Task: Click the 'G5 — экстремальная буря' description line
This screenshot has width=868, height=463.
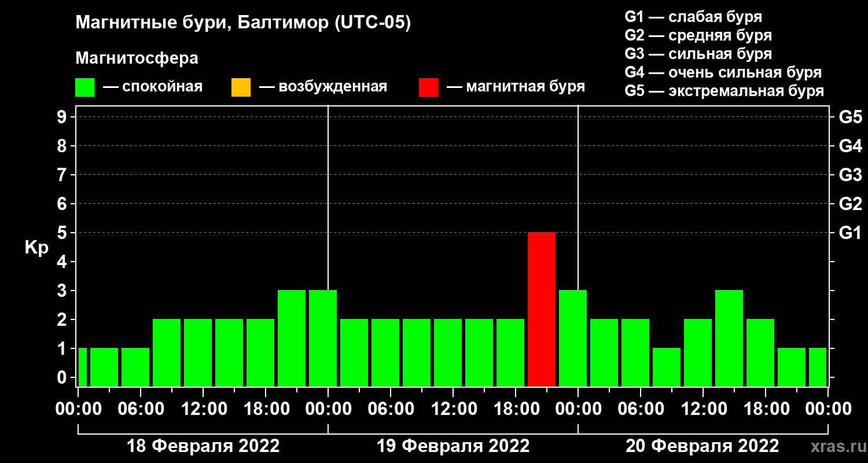Action: (x=724, y=91)
